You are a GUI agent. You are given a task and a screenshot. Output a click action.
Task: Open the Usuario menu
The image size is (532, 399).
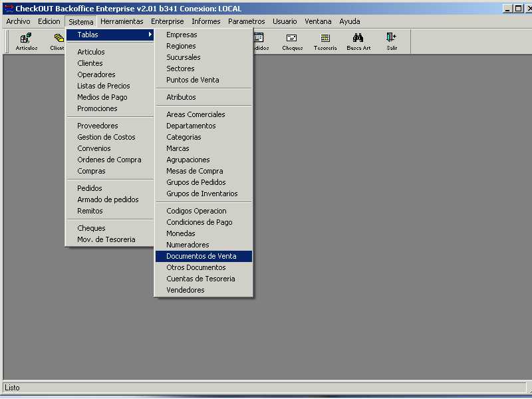click(285, 21)
